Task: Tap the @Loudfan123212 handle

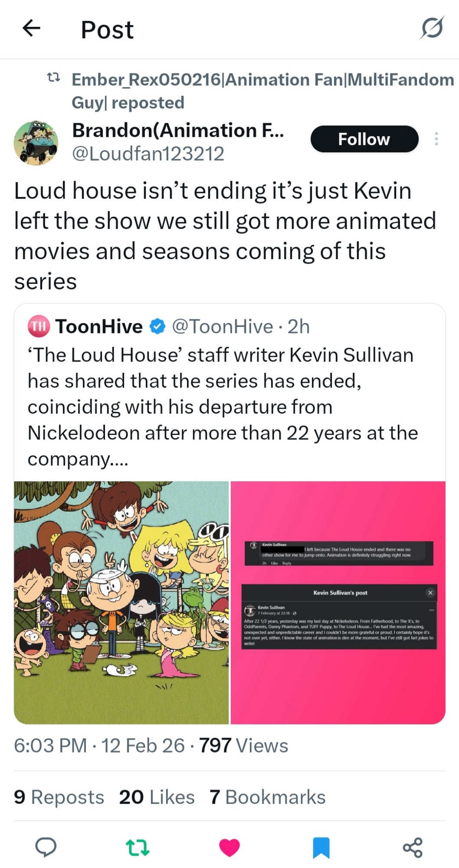Action: [x=148, y=154]
